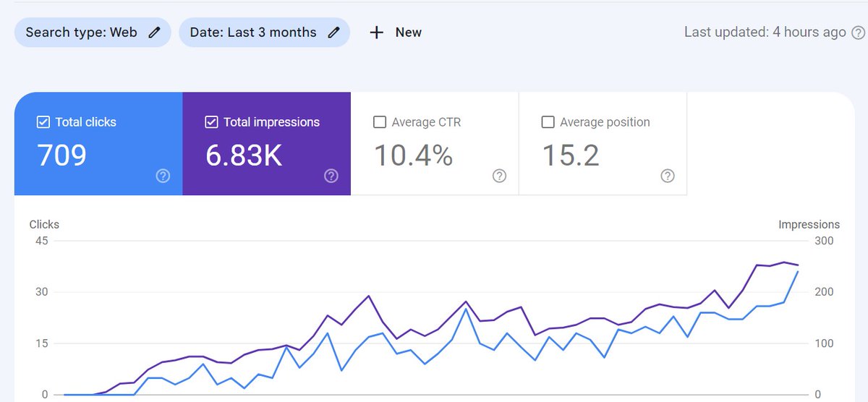Click the 45 clicks axis tick
The height and width of the screenshot is (402, 868).
[x=41, y=241]
